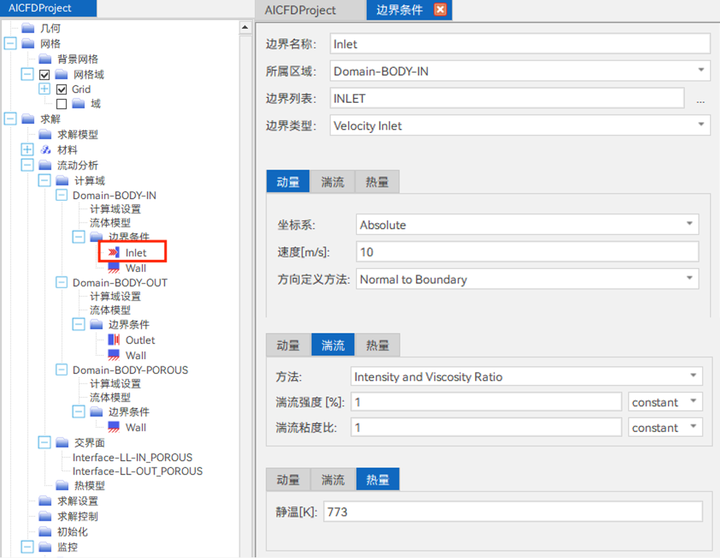Click the 静温 temperature input field
This screenshot has height=558, width=720.
tap(512, 512)
